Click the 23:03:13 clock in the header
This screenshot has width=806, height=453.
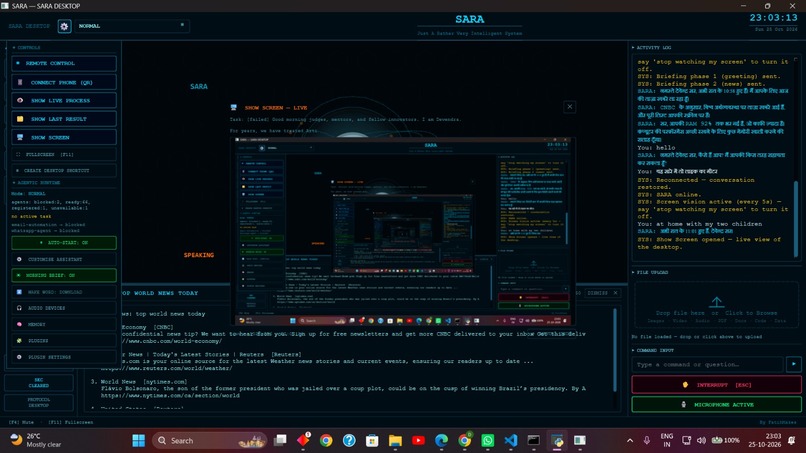click(x=773, y=18)
